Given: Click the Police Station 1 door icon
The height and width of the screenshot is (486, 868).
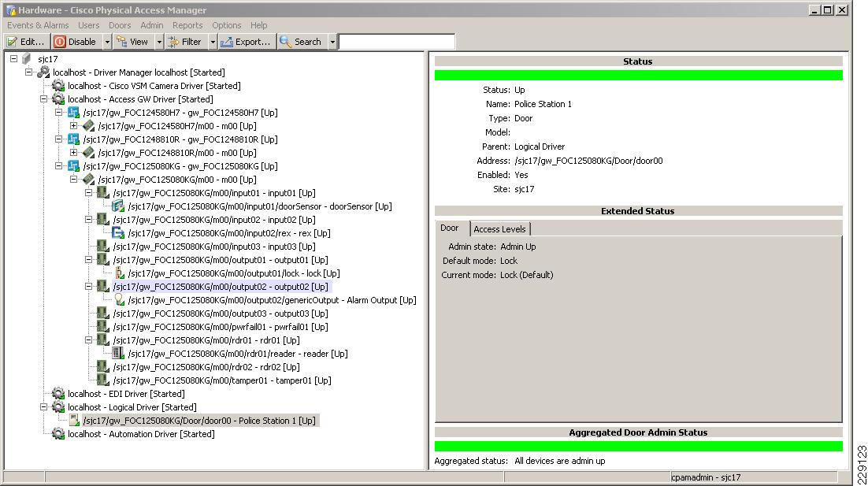Looking at the screenshot, I should pos(74,421).
